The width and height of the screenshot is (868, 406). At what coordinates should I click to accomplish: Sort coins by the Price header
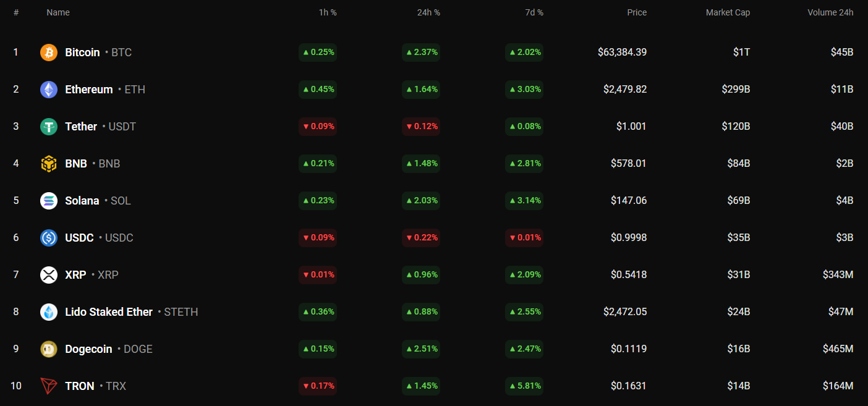[x=637, y=12]
